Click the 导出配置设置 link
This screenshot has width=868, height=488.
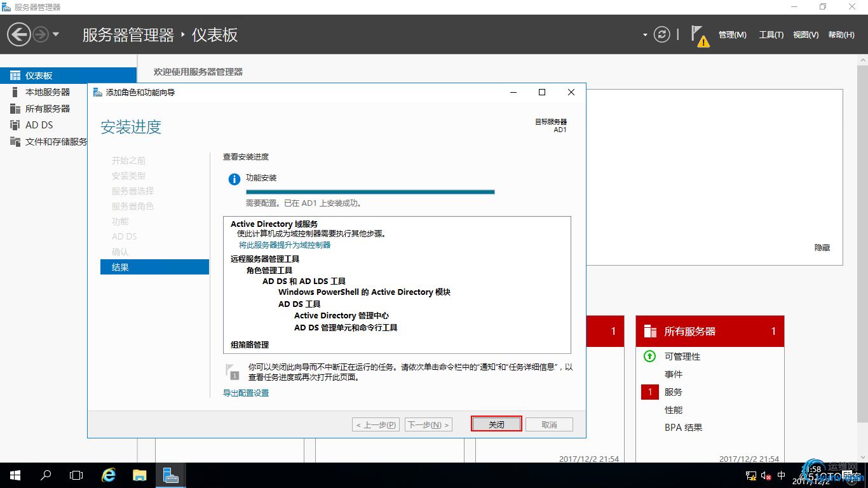point(246,393)
